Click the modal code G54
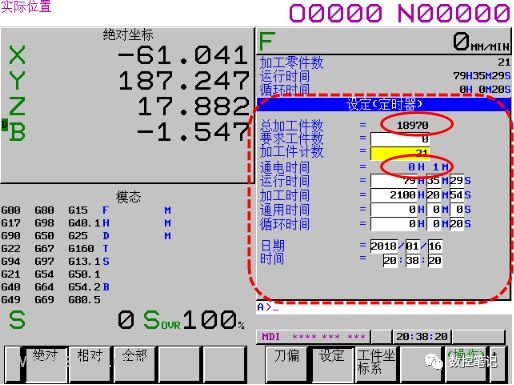The image size is (514, 385). pos(44,274)
